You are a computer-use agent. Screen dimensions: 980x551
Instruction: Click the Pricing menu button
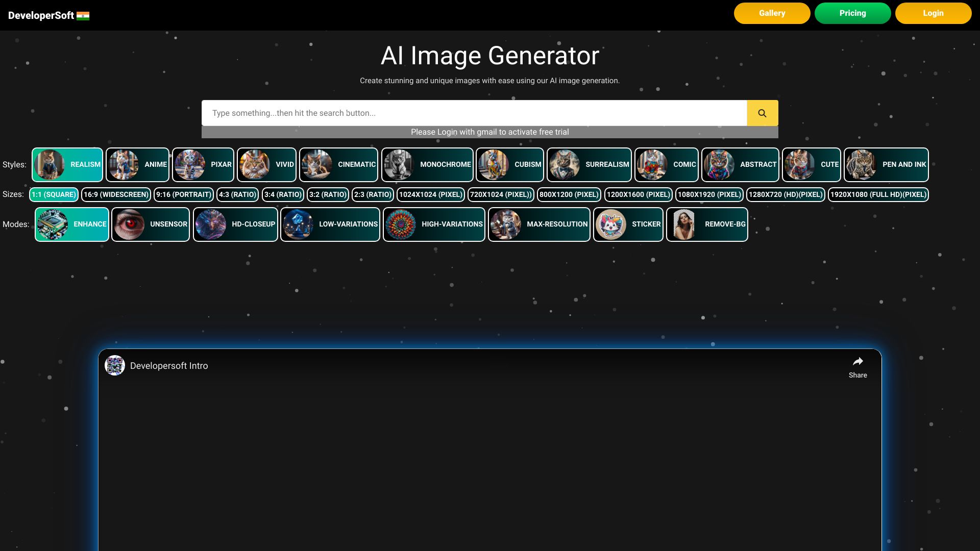(x=853, y=13)
